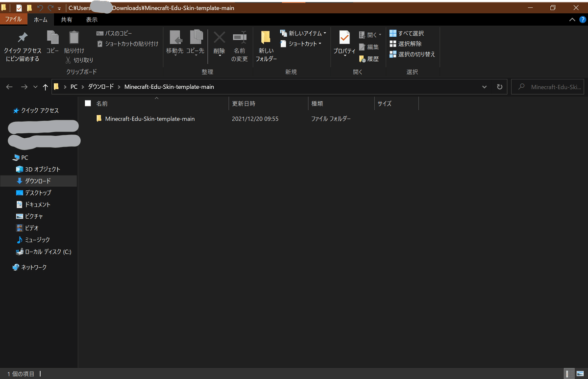Switch to the ホーム ribbon tab
The height and width of the screenshot is (379, 588).
(41, 20)
